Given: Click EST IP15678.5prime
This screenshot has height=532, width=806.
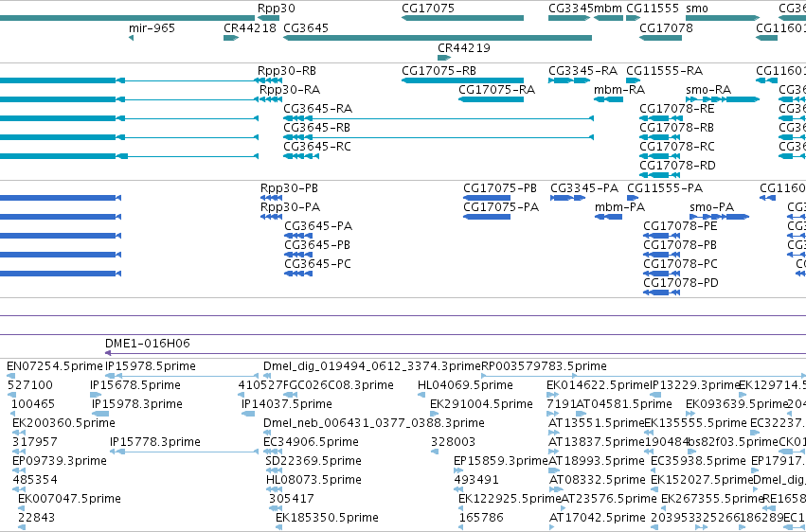Looking at the screenshot, I should point(135,385).
